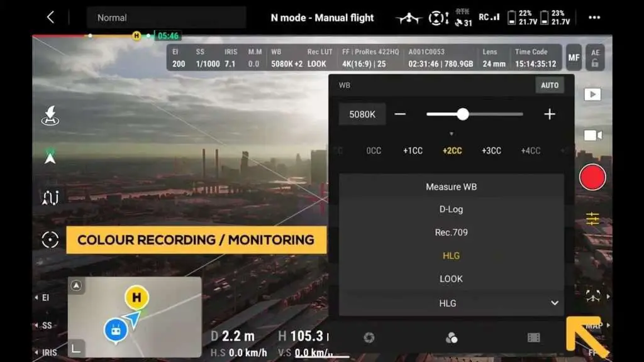Tap the home point H map marker

pyautogui.click(x=136, y=297)
